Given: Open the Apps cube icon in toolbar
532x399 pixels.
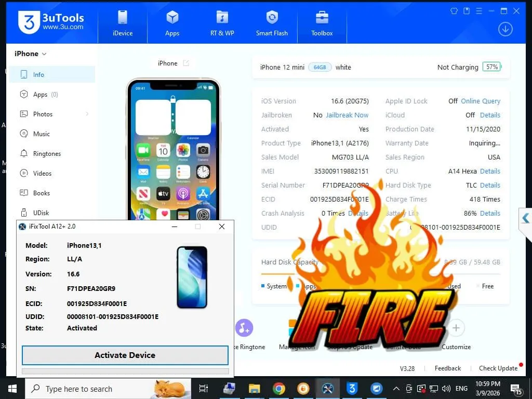Looking at the screenshot, I should 172,18.
